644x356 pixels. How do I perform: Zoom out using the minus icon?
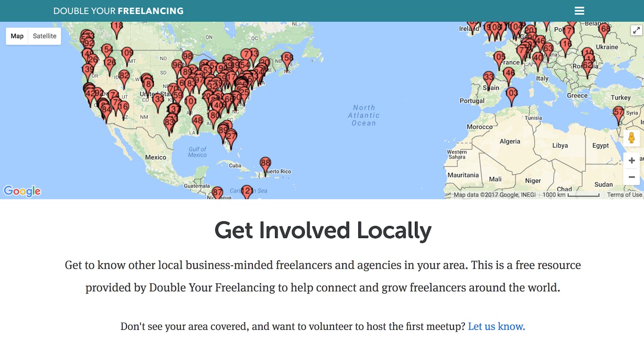coord(632,176)
